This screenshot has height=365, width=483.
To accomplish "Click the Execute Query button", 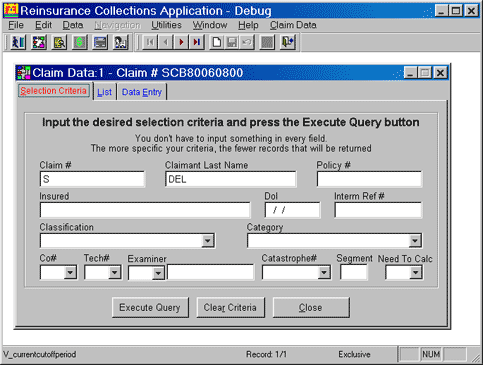I will coord(150,307).
